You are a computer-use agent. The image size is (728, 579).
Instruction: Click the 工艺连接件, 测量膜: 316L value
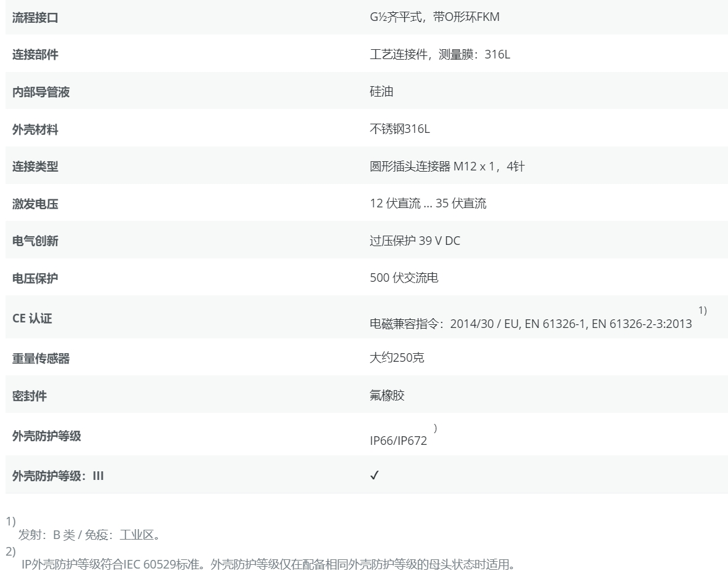(440, 55)
